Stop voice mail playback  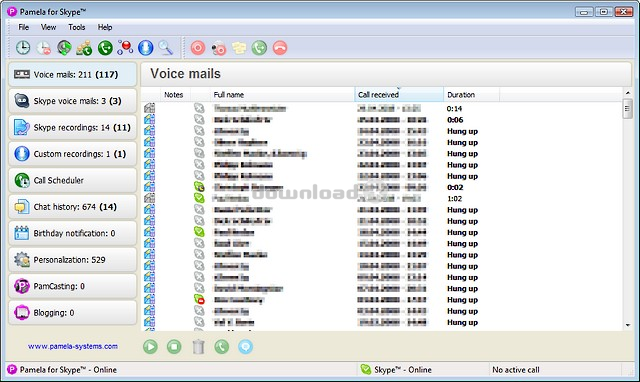pyautogui.click(x=174, y=347)
